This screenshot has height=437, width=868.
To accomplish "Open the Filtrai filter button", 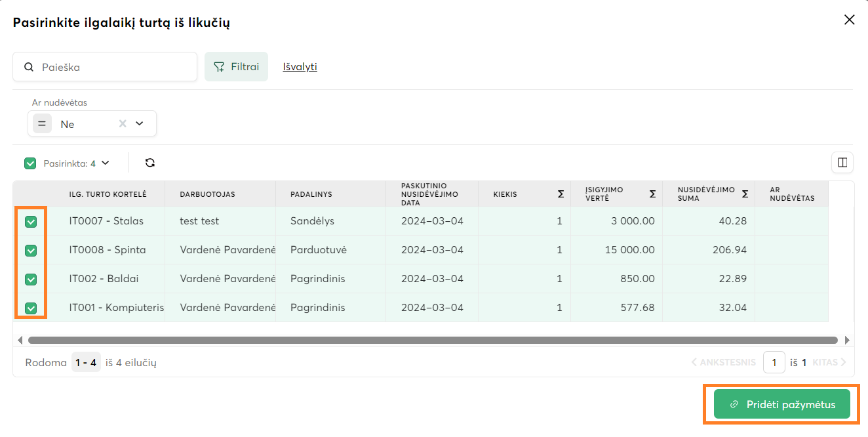I will 236,67.
